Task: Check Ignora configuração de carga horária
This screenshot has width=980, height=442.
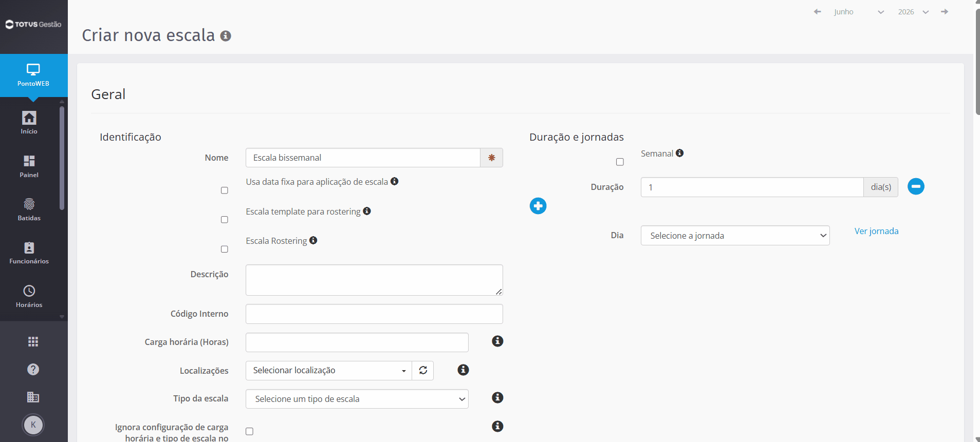Action: coord(250,432)
